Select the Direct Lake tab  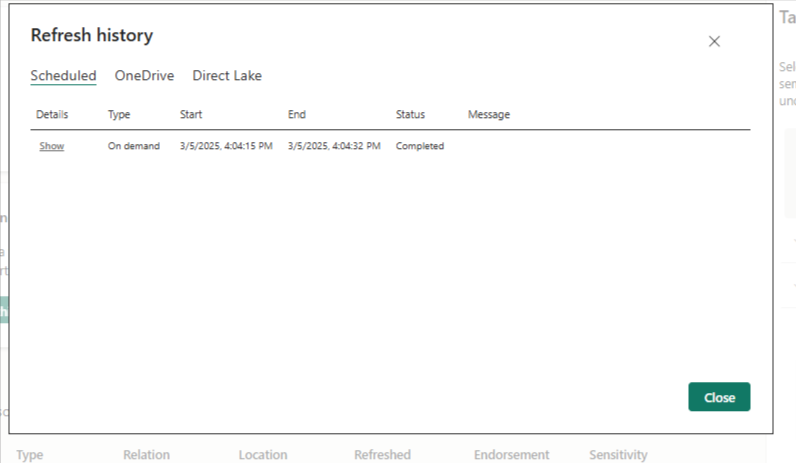click(x=227, y=76)
